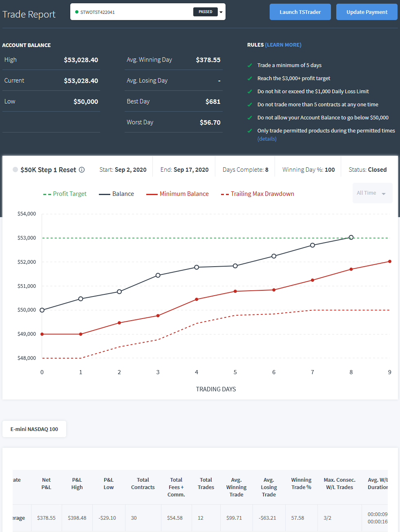Click the Launch TSTrader button
Screen dimensions: 400x532
[x=300, y=12]
